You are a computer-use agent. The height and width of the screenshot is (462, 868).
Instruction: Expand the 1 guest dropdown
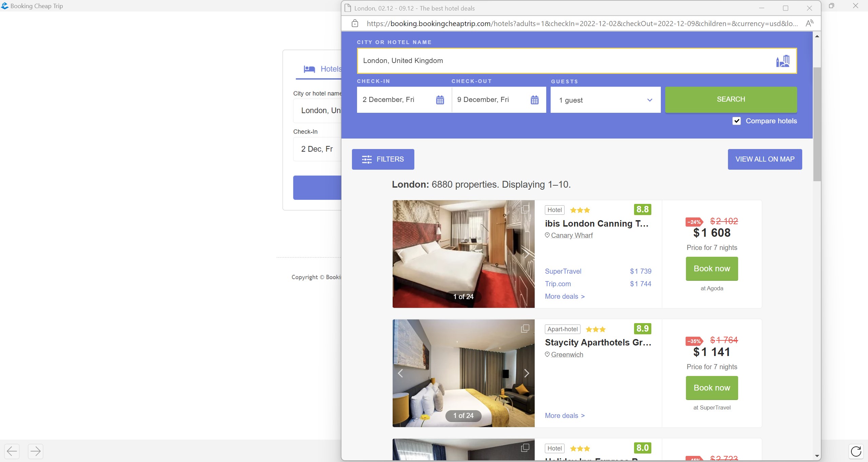pos(605,100)
